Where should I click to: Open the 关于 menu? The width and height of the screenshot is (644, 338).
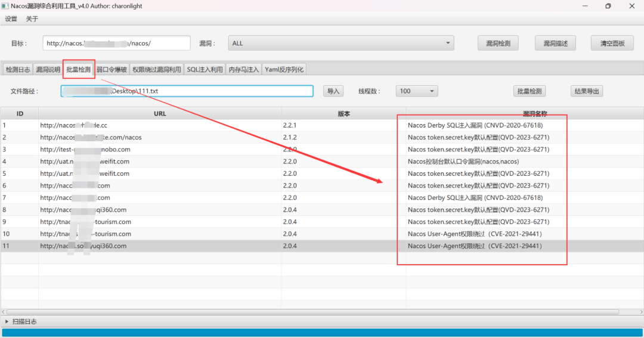(x=32, y=19)
